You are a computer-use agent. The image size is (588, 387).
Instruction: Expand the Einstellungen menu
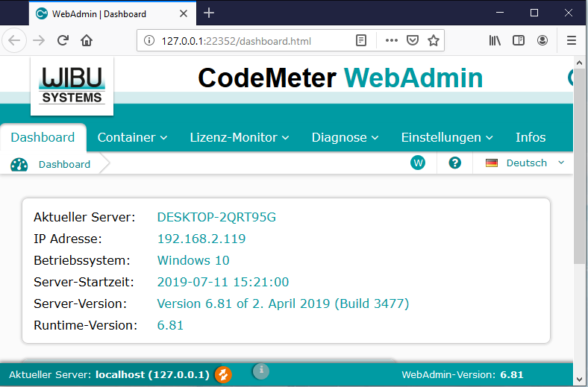[x=447, y=137]
